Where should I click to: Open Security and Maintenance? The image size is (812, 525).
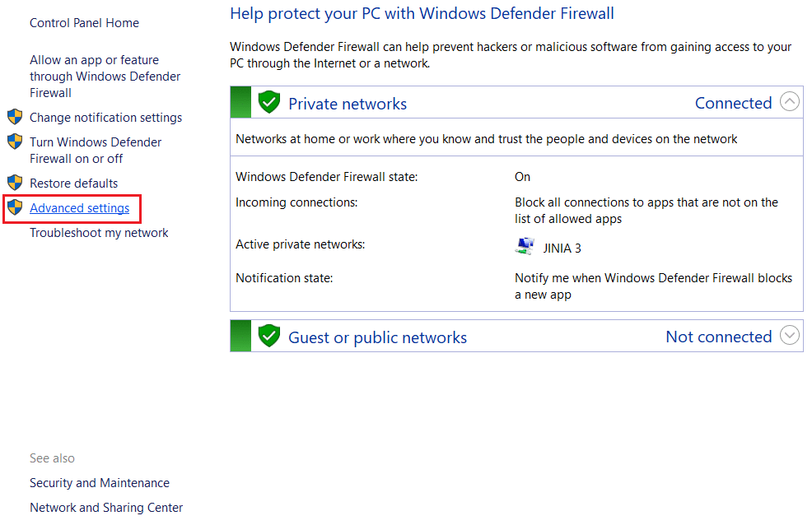coord(100,482)
